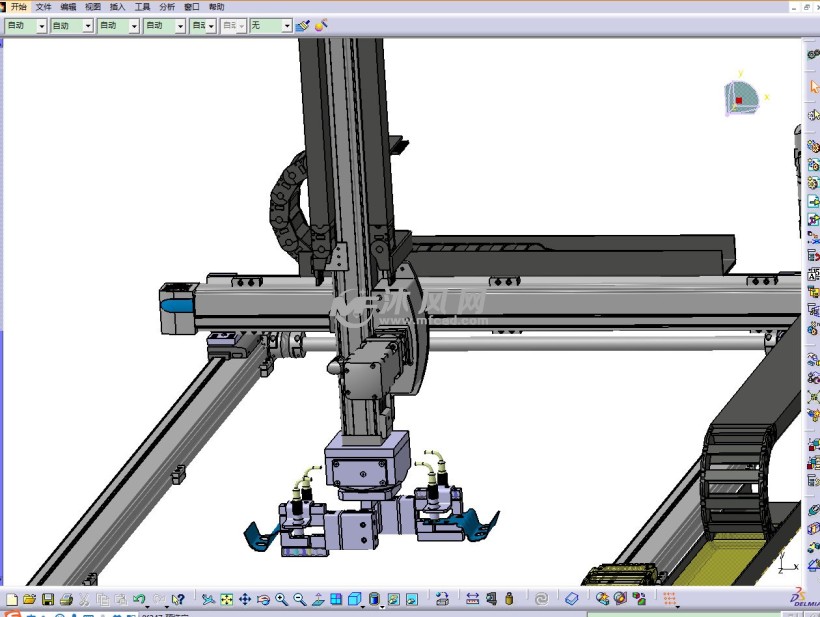Click the 3D compass in viewport
Screen dimensions: 820x617
point(742,98)
